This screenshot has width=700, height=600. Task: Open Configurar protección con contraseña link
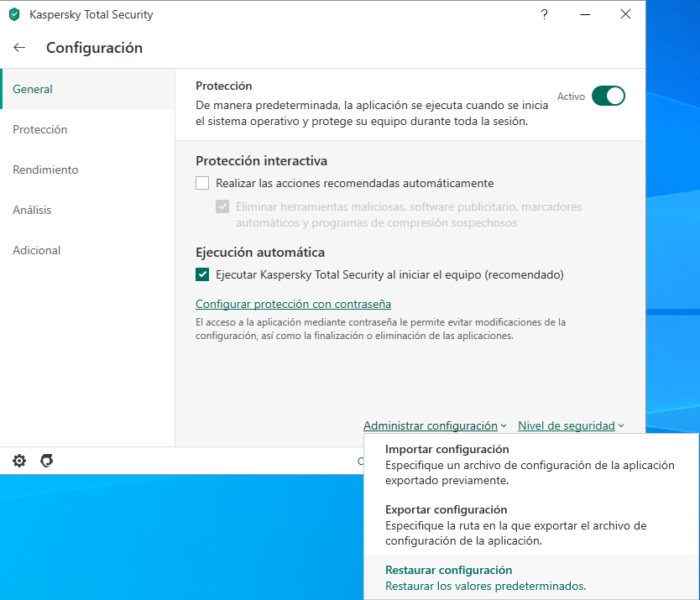[293, 304]
